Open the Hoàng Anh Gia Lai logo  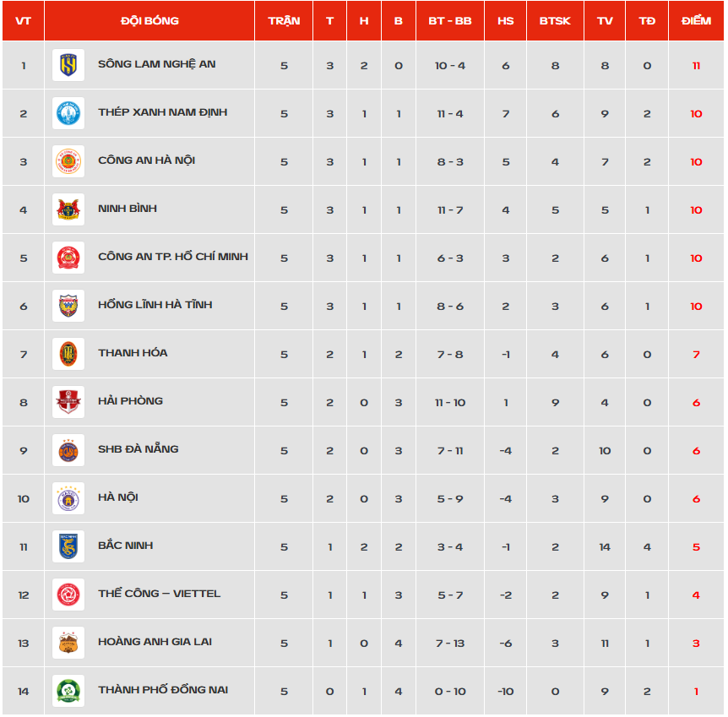click(68, 643)
